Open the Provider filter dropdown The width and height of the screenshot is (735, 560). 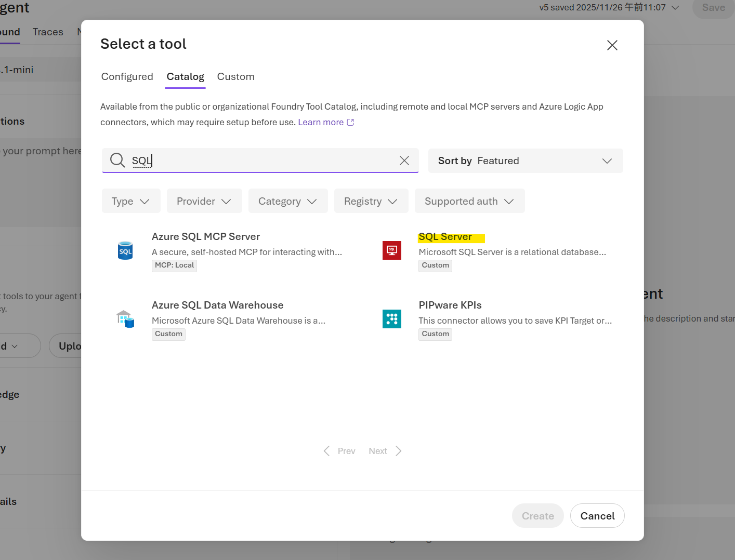[x=204, y=201]
